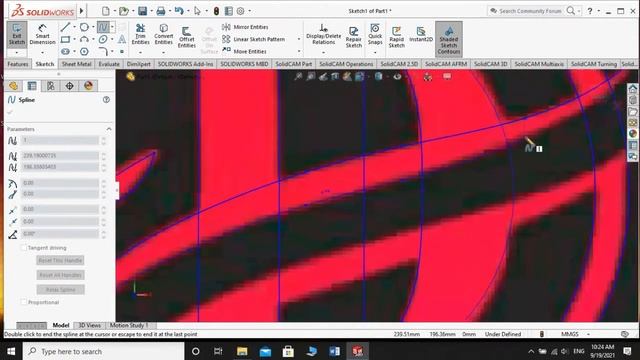
Task: Toggle Instant2D
Action: 421,34
